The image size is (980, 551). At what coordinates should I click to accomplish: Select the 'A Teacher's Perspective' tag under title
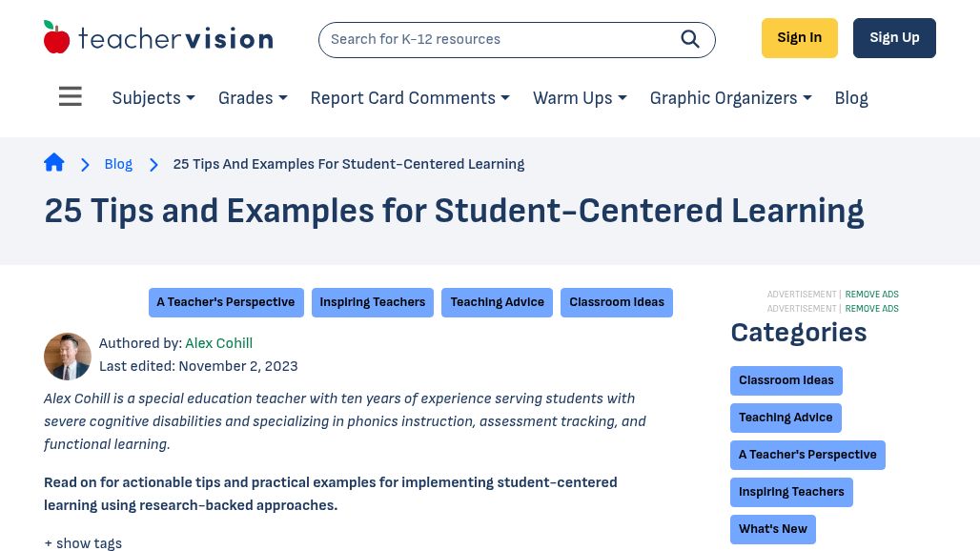click(x=226, y=302)
